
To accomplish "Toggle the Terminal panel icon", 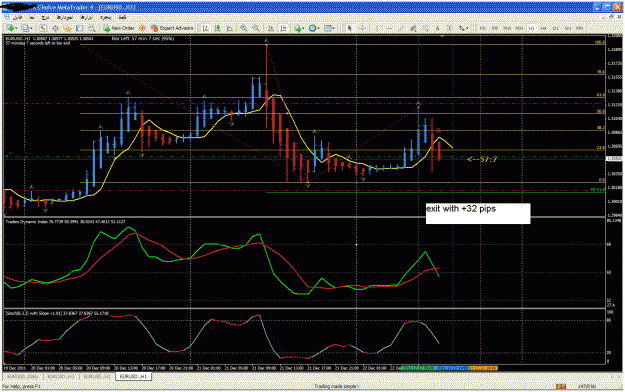I will point(80,28).
